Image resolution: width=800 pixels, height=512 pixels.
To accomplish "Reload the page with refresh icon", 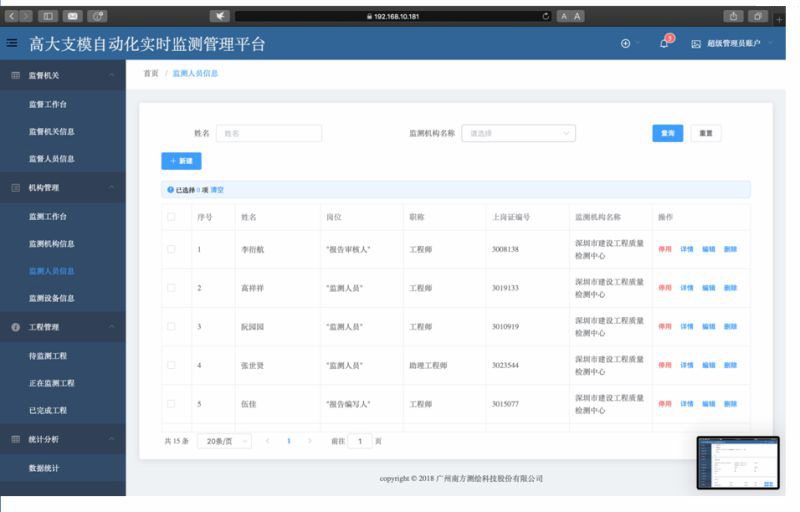I will tap(545, 16).
